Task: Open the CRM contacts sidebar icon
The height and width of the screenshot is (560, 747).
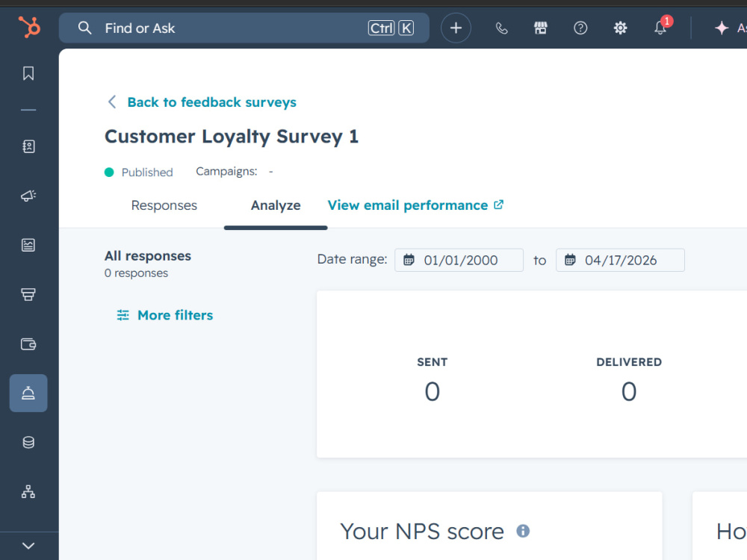Action: (28, 146)
